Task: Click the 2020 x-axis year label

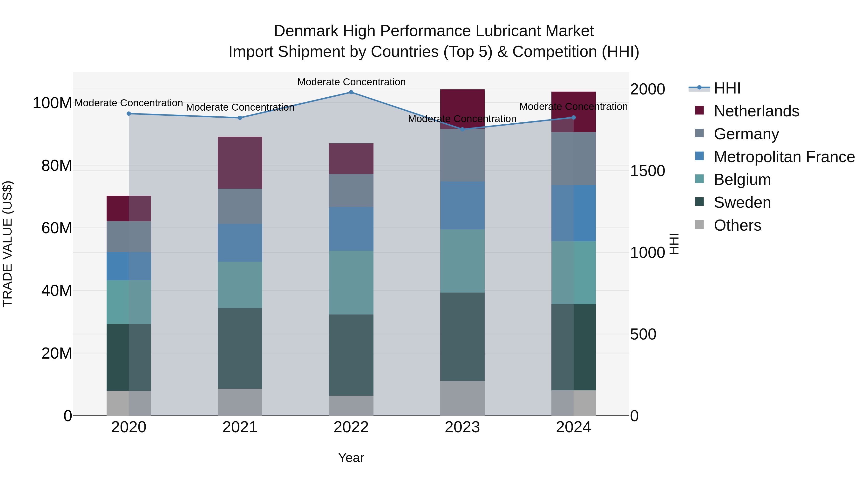Action: click(129, 427)
